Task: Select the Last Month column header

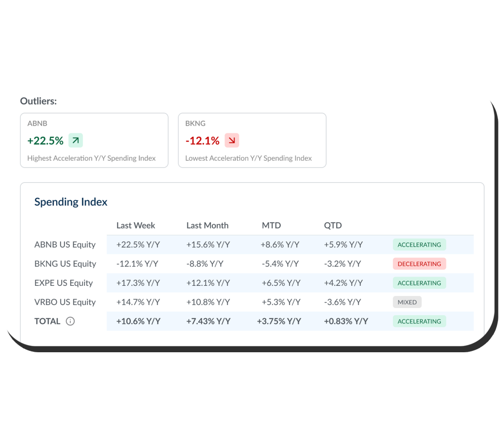Action: coord(207,225)
